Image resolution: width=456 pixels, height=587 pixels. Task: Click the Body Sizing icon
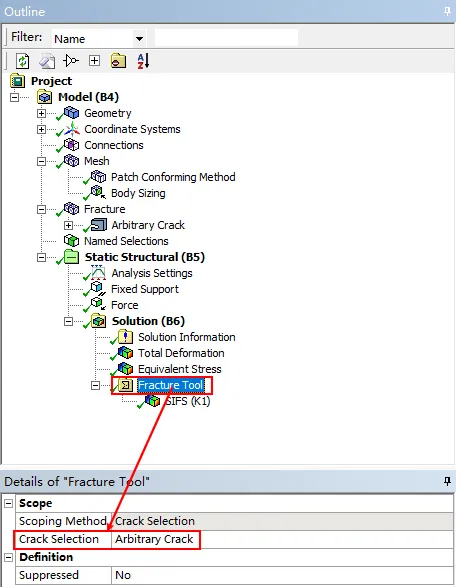[98, 192]
